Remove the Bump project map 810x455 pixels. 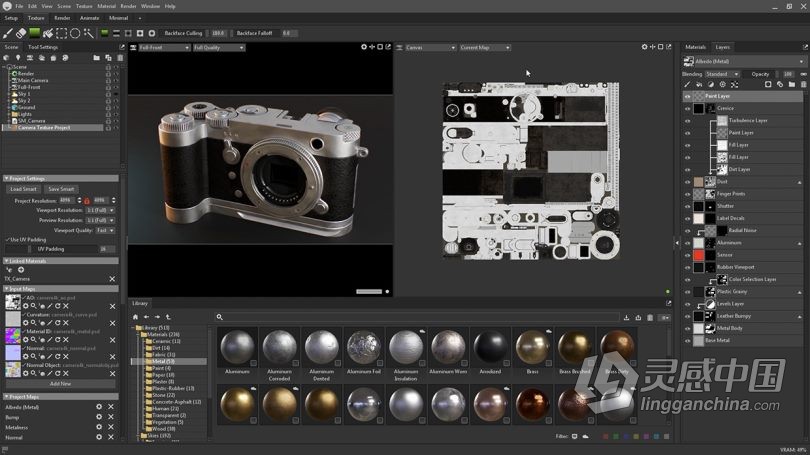point(111,417)
